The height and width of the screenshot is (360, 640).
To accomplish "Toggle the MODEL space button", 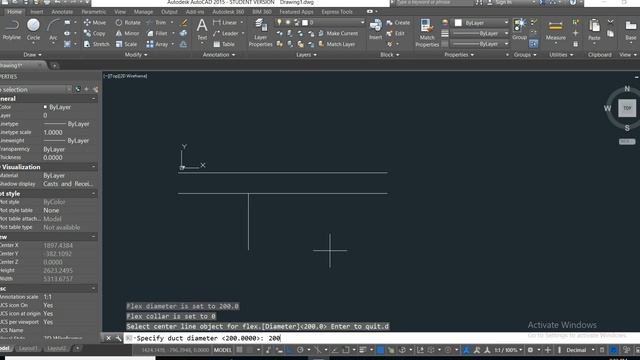I will [x=222, y=350].
